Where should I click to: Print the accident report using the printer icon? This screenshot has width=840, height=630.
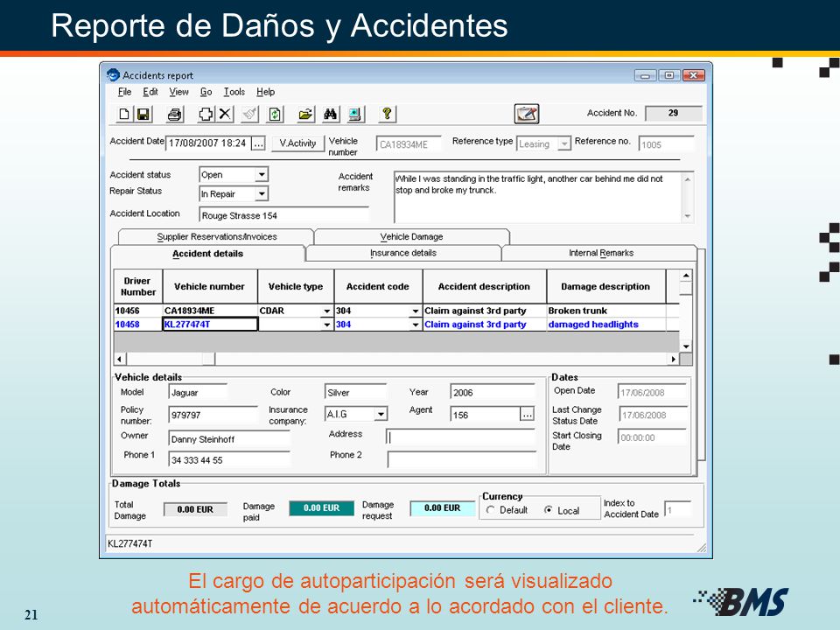175,114
